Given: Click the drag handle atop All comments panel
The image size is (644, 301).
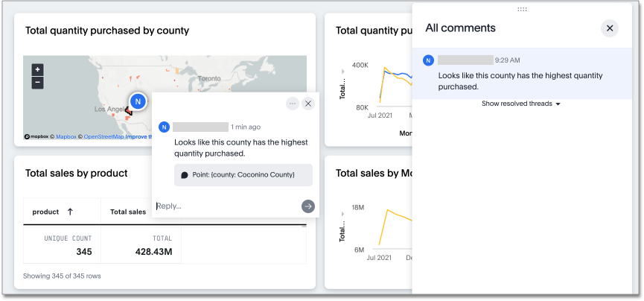Looking at the screenshot, I should pos(522,9).
